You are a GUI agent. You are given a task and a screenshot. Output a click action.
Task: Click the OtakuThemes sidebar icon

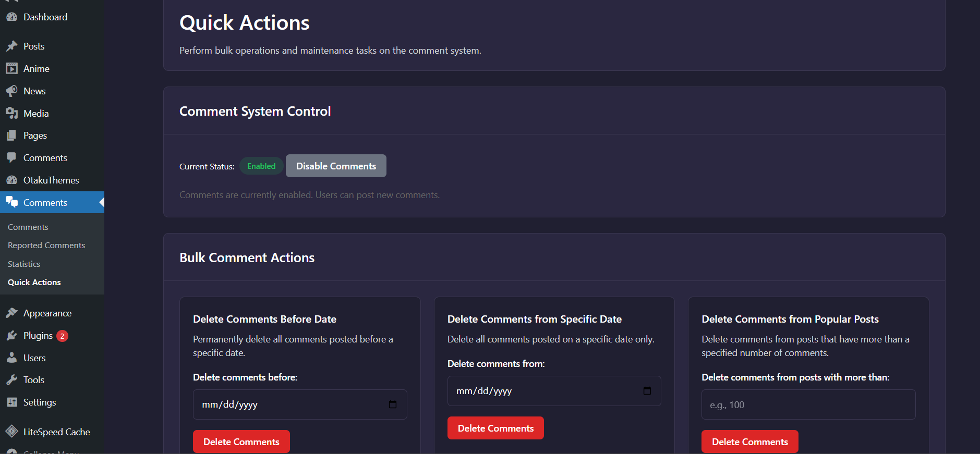[11, 180]
